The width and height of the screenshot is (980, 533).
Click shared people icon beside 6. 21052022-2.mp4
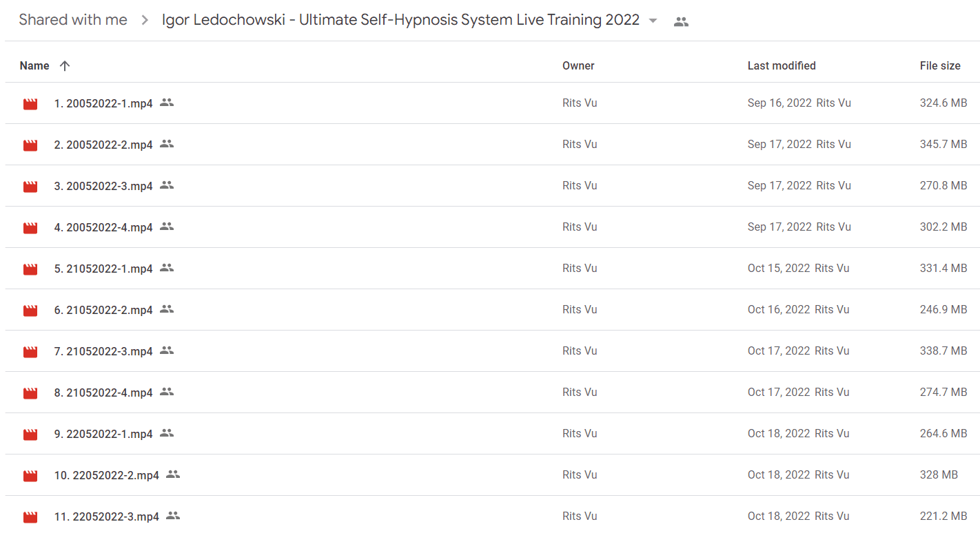(x=167, y=309)
